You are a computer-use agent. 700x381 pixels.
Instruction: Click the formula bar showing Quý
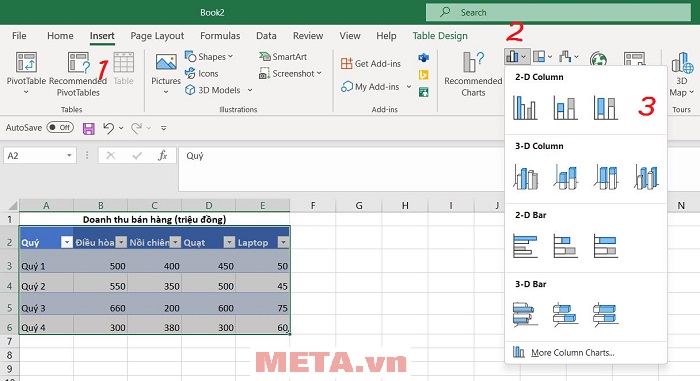(341, 169)
